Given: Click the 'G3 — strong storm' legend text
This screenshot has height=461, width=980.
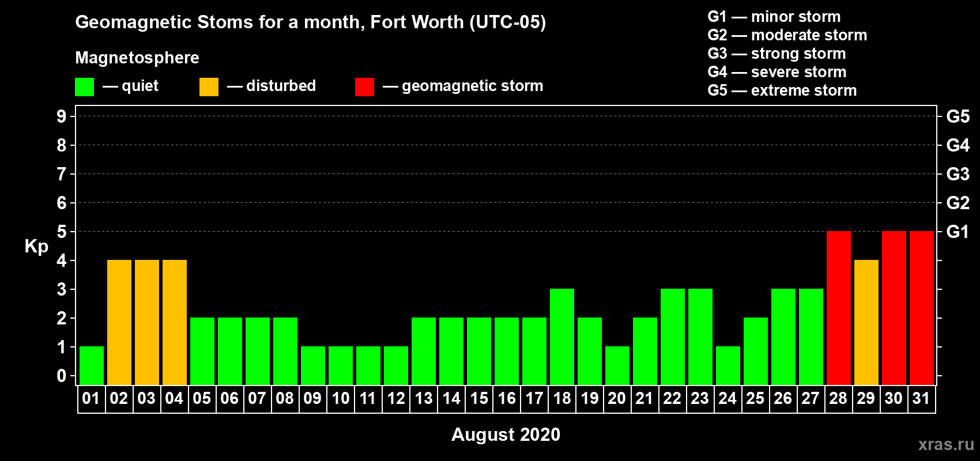Looking at the screenshot, I should [777, 54].
